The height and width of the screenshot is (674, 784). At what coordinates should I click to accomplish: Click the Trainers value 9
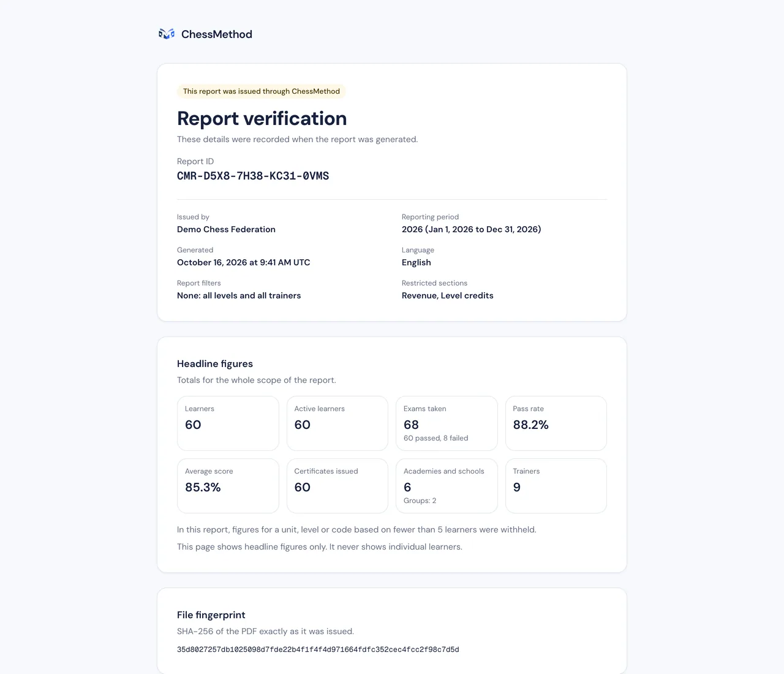(517, 487)
